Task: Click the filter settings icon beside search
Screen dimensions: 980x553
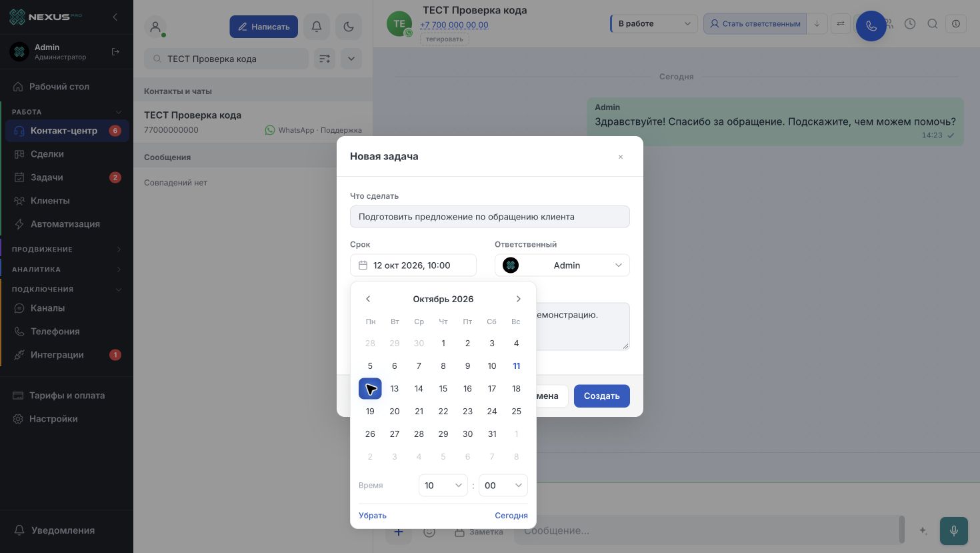Action: (325, 59)
